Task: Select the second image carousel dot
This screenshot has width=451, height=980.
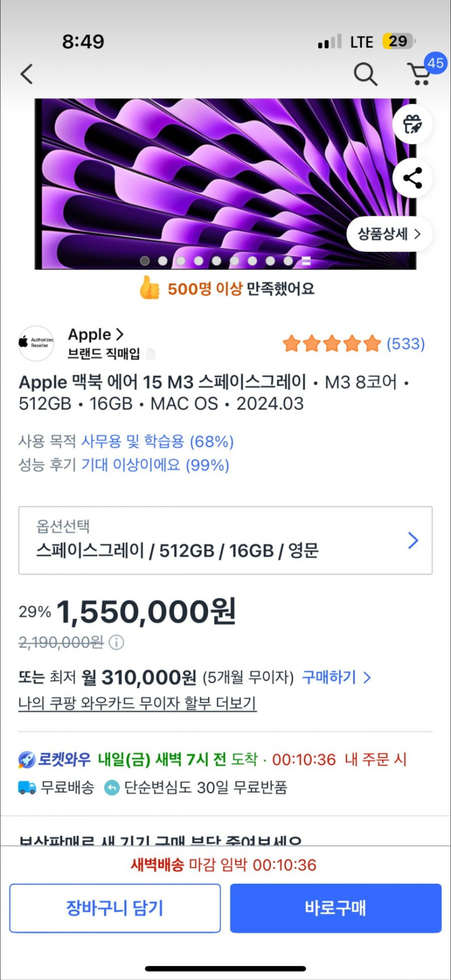Action: (x=163, y=261)
